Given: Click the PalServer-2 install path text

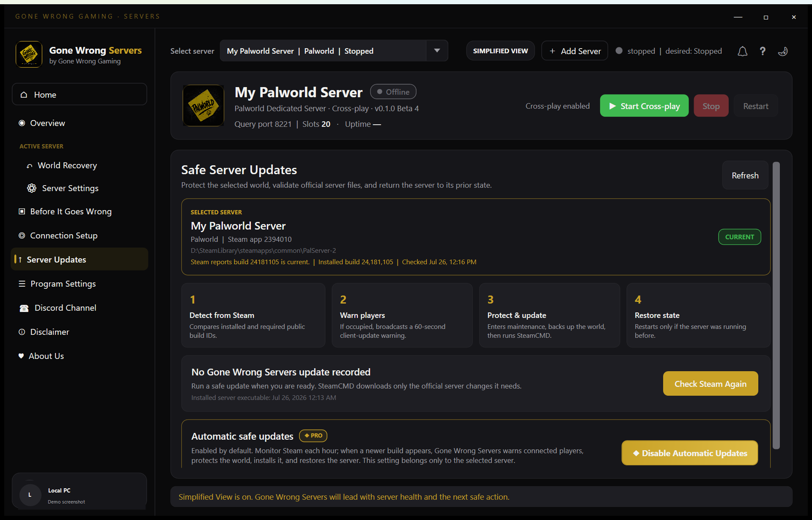Looking at the screenshot, I should coord(263,250).
